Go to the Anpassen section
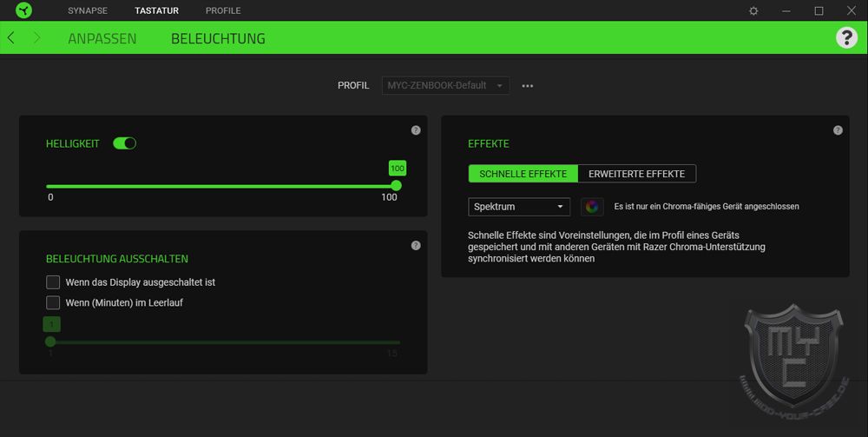Viewport: 868px width, 437px height. 102,39
